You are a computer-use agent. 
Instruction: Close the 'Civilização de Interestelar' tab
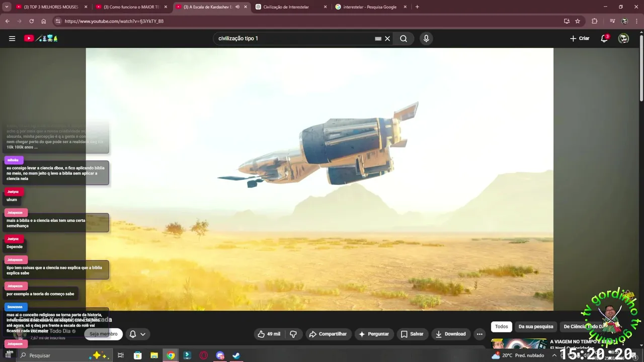click(325, 7)
